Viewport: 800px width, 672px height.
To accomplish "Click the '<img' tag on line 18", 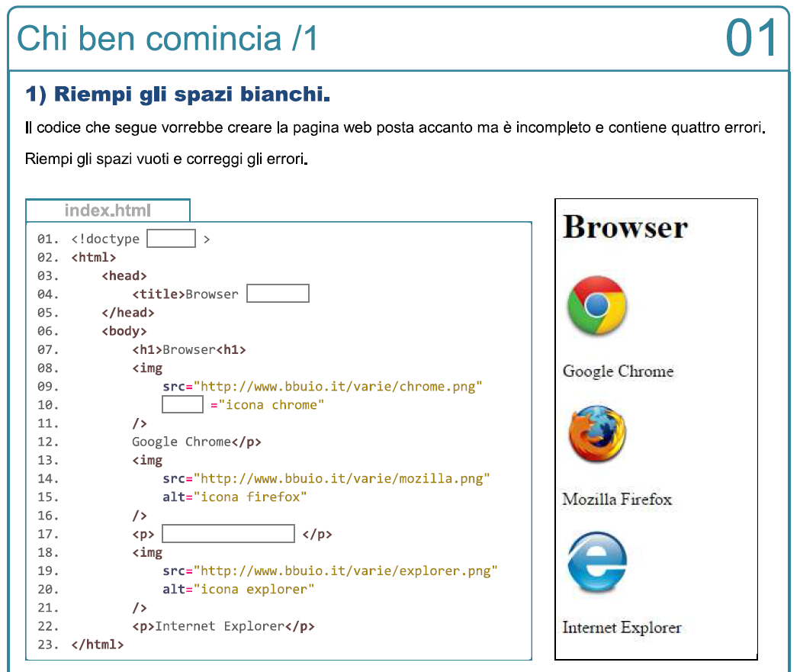I will (147, 552).
